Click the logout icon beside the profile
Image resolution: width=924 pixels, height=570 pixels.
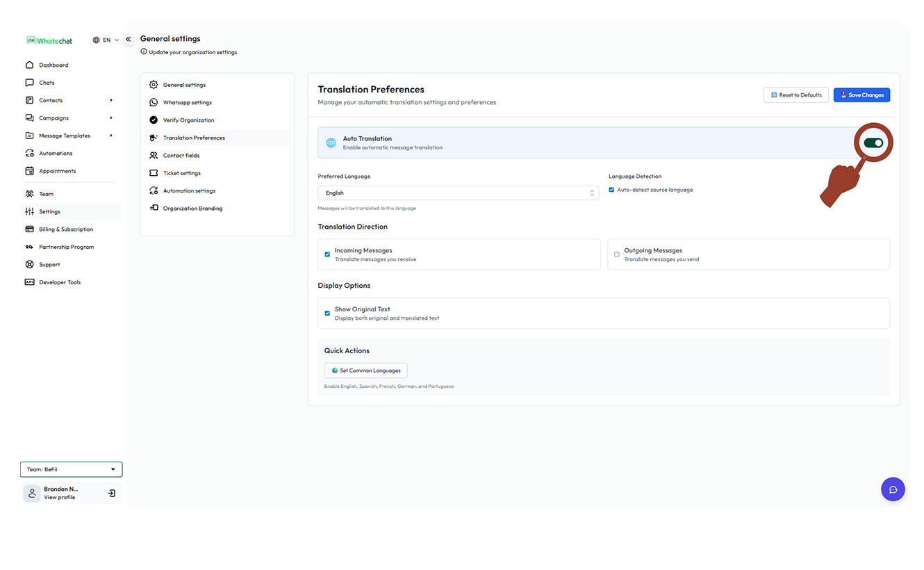coord(112,494)
